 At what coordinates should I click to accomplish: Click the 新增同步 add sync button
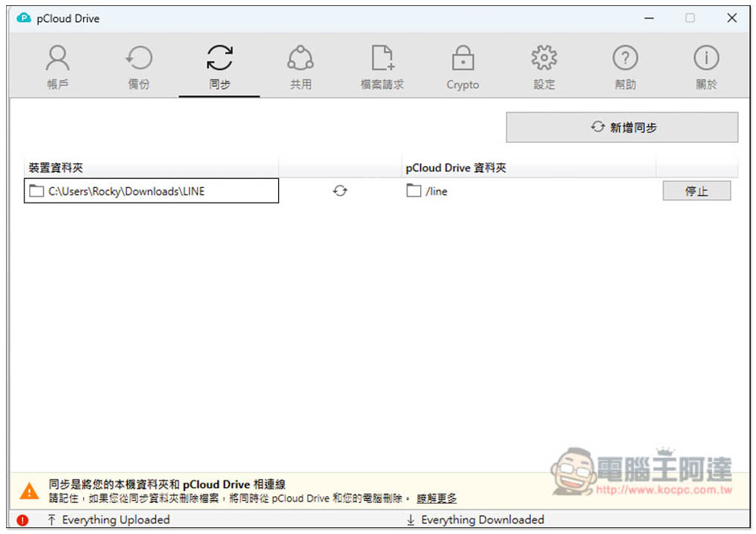tap(621, 127)
